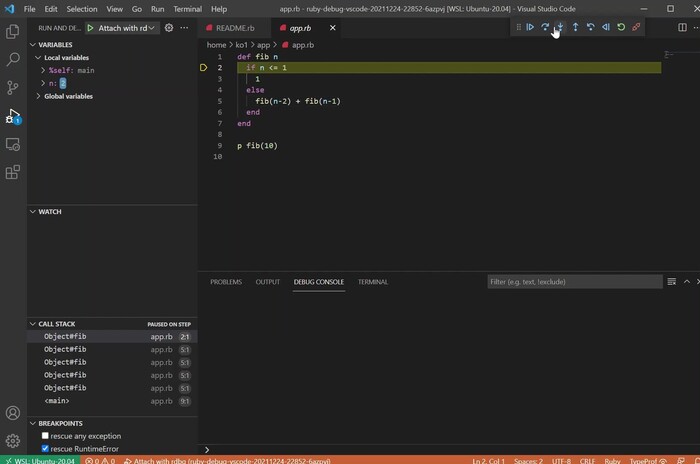Disconnect the debugger with the red plug icon

(636, 27)
